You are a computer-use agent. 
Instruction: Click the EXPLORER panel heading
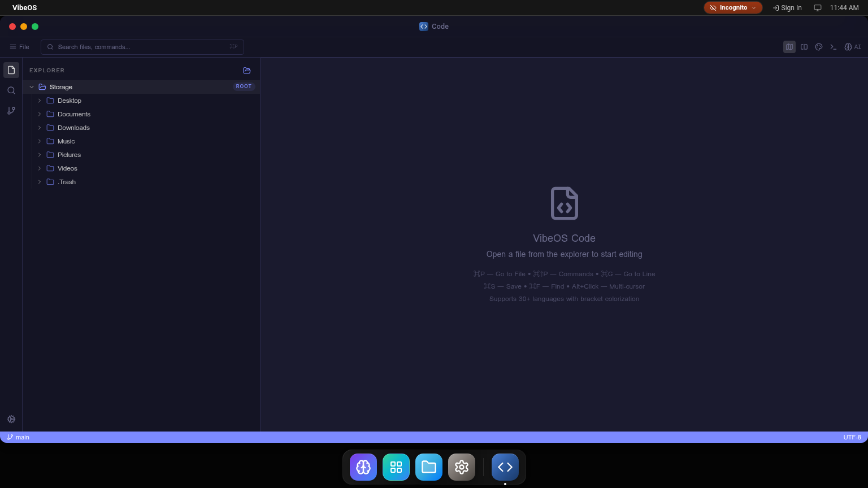47,71
